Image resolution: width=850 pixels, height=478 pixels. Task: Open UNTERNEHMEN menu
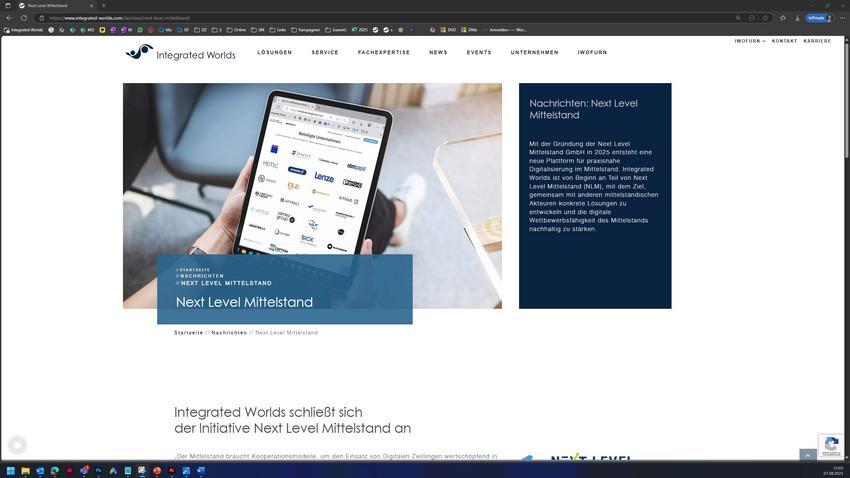(x=534, y=53)
